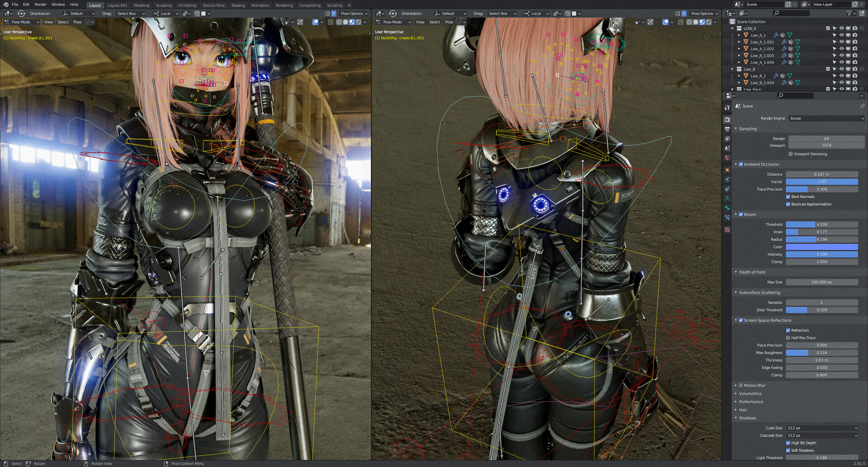Click new scene icon beside Scene field
Viewport: 868px width, 467px height.
[x=788, y=5]
